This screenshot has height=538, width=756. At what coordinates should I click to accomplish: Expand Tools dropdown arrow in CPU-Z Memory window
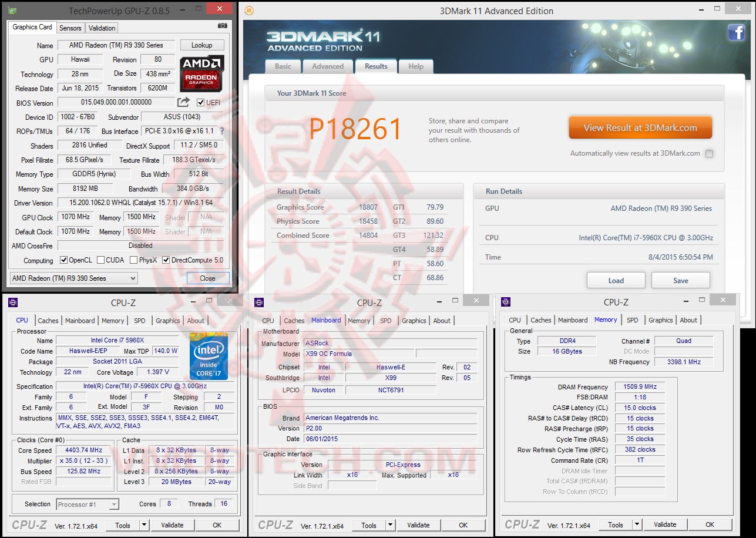click(x=637, y=524)
